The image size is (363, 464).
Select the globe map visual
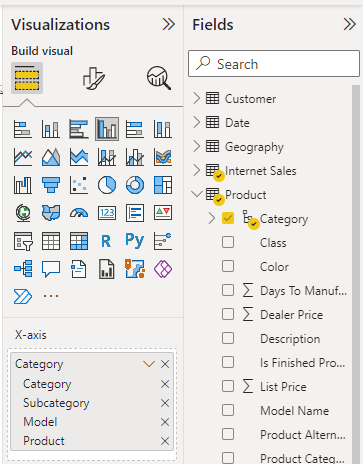[23, 213]
